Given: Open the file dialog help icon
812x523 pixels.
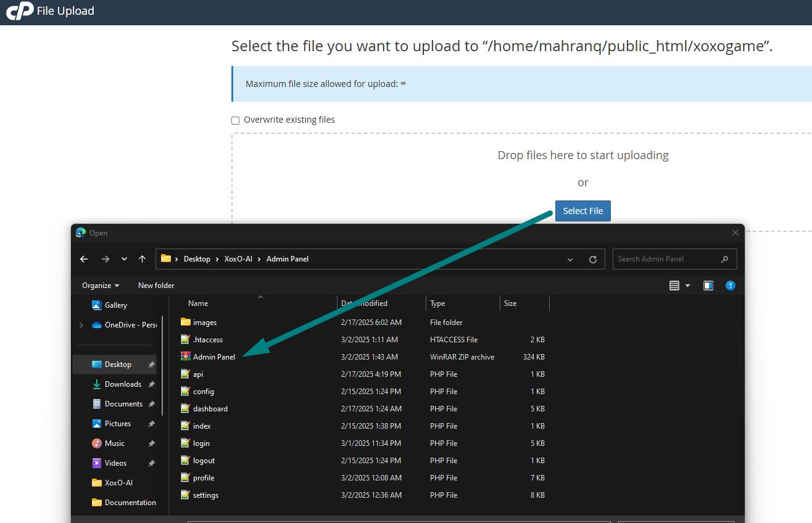Looking at the screenshot, I should point(730,286).
